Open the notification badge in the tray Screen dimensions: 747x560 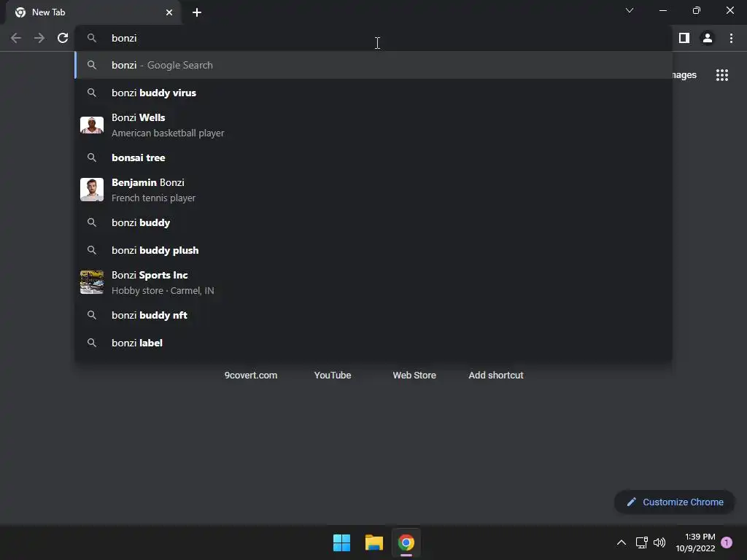coord(727,542)
